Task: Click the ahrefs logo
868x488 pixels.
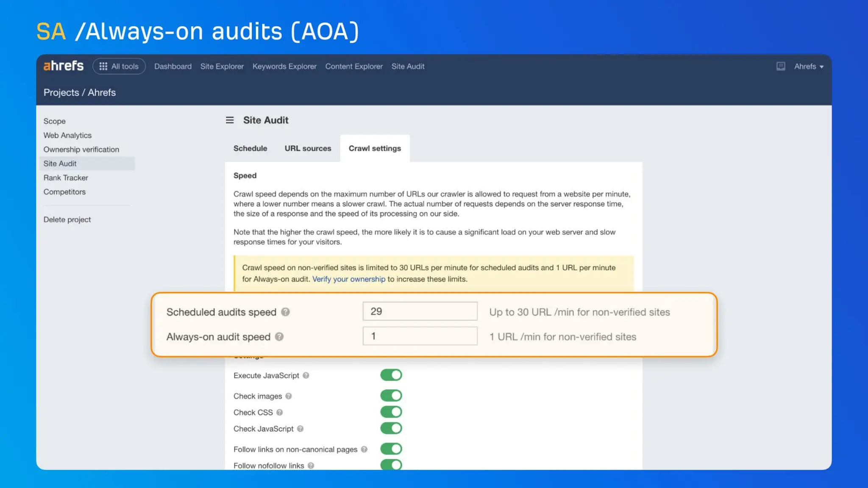Action: (x=64, y=66)
